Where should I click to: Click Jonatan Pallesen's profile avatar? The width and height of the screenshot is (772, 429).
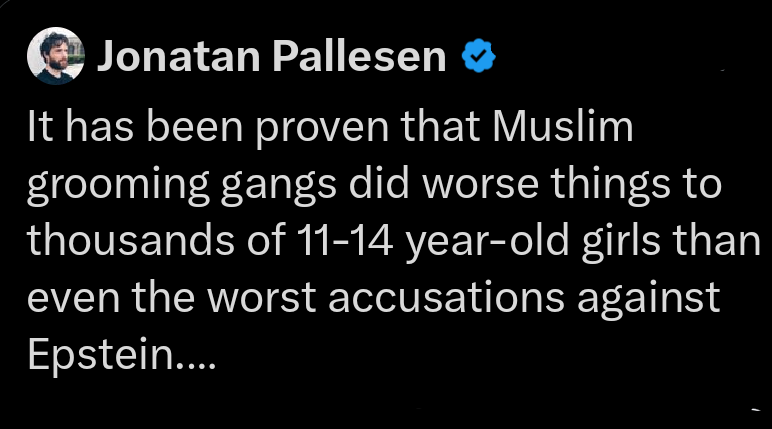(55, 58)
